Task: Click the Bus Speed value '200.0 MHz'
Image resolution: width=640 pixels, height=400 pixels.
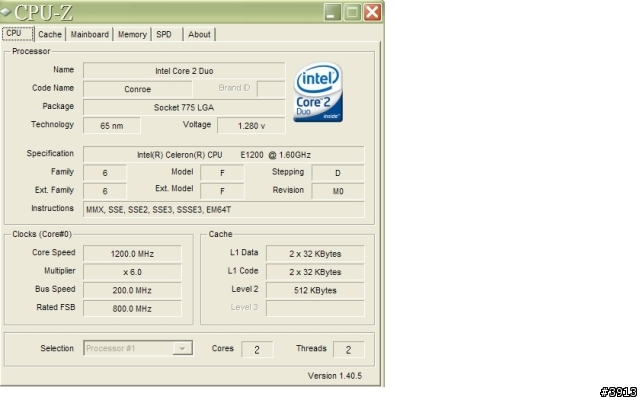Action: (132, 290)
